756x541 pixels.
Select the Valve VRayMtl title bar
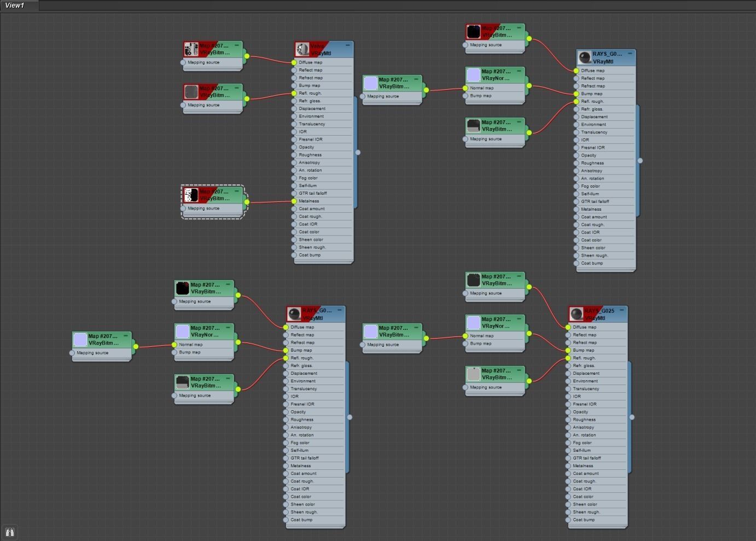324,50
